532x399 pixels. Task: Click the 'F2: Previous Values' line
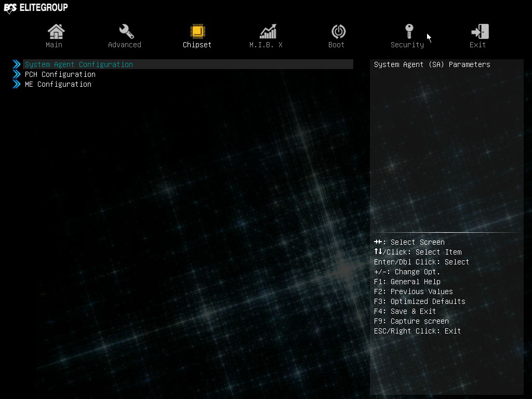point(413,291)
